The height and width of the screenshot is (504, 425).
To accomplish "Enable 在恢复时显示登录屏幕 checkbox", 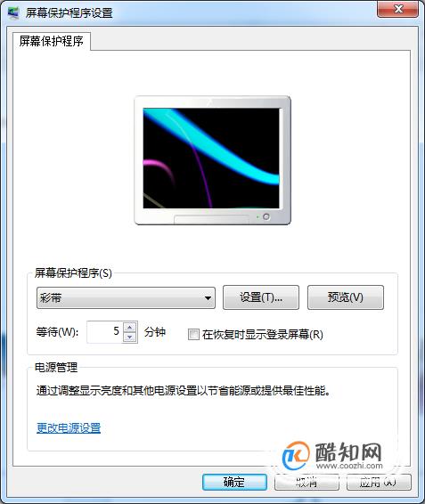I will [x=193, y=334].
